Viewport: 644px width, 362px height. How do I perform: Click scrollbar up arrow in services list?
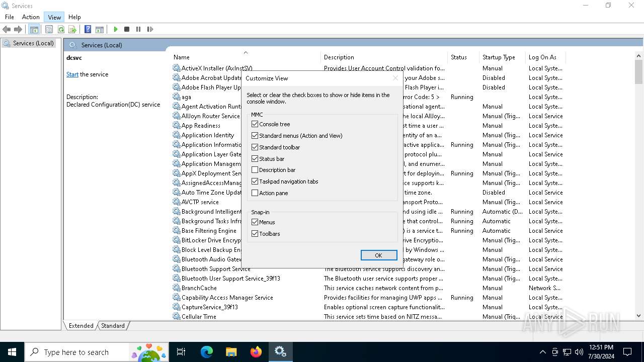point(639,56)
